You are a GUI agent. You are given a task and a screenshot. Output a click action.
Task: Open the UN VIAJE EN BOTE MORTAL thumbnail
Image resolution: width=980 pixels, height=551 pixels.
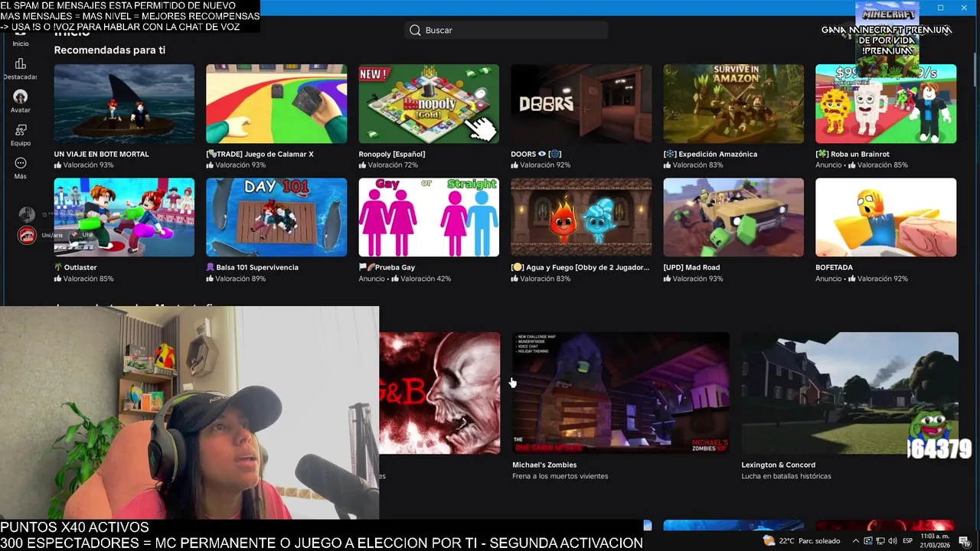[124, 103]
